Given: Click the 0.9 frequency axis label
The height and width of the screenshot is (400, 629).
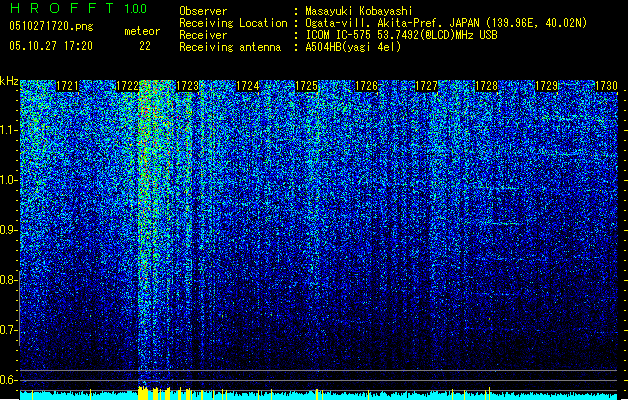Looking at the screenshot, I should pyautogui.click(x=9, y=230).
